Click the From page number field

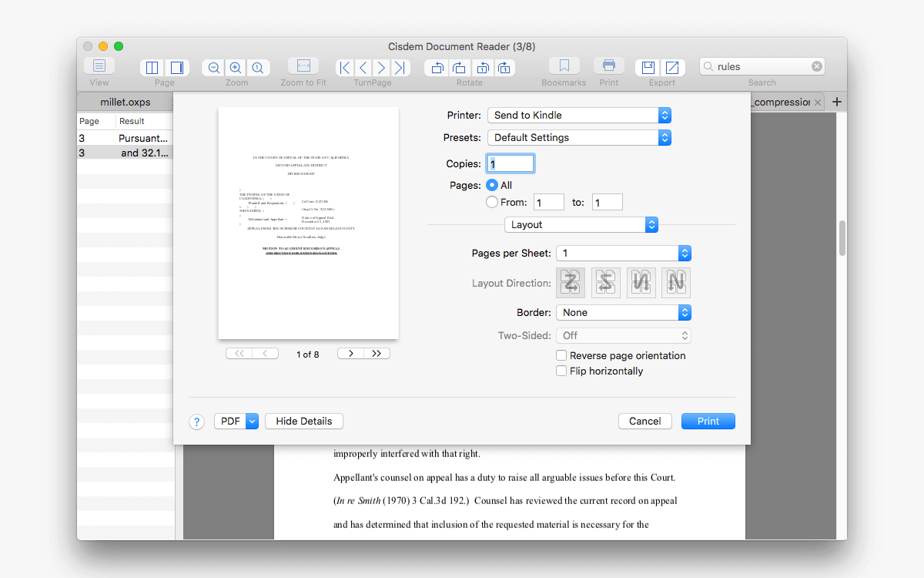pos(549,203)
